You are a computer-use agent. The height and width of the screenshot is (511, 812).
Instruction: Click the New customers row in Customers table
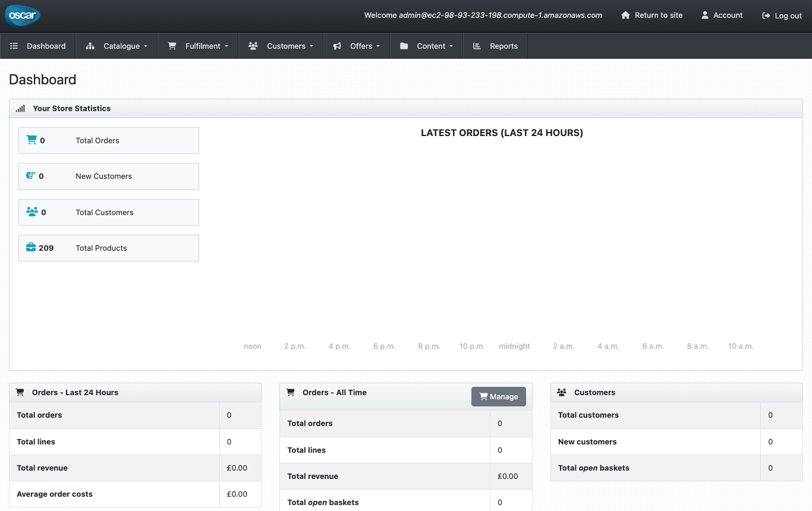(x=676, y=442)
